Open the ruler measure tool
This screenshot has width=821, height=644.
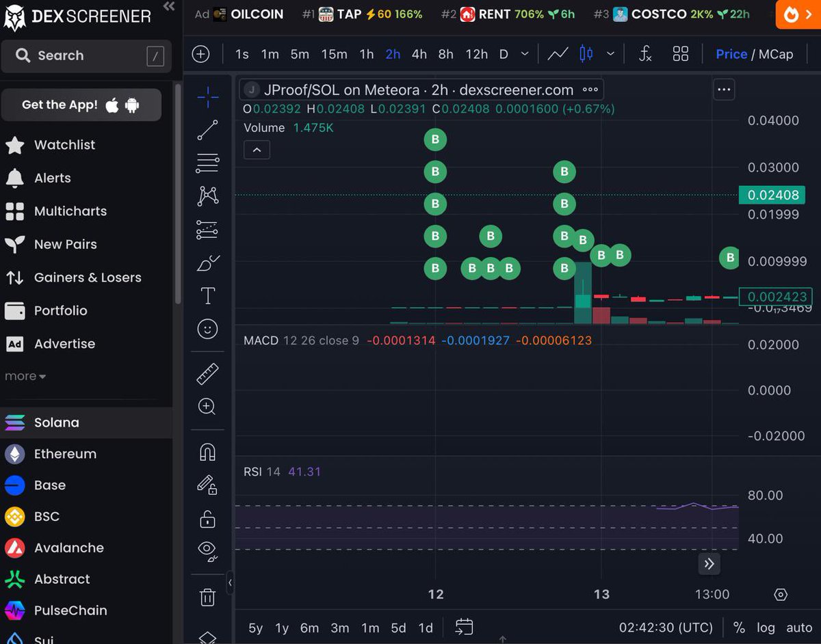[207, 373]
